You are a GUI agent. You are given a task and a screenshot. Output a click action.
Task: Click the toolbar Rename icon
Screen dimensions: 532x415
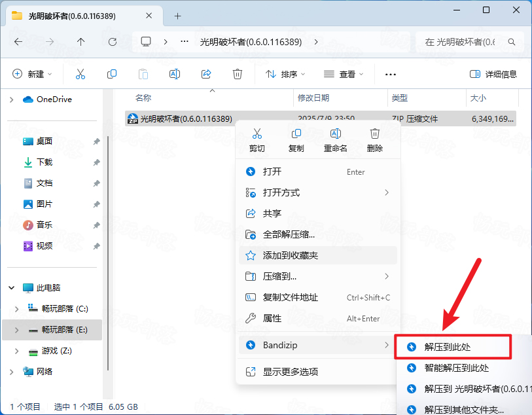click(175, 74)
